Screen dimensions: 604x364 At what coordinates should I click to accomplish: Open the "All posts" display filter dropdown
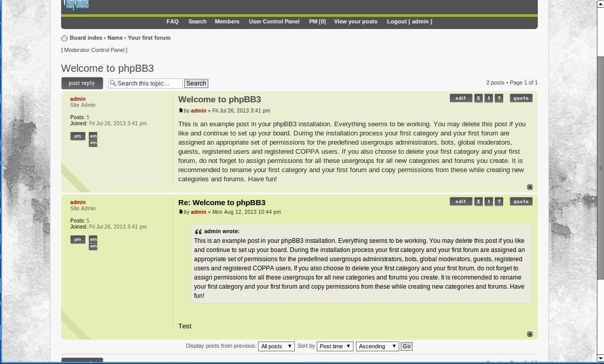(276, 346)
